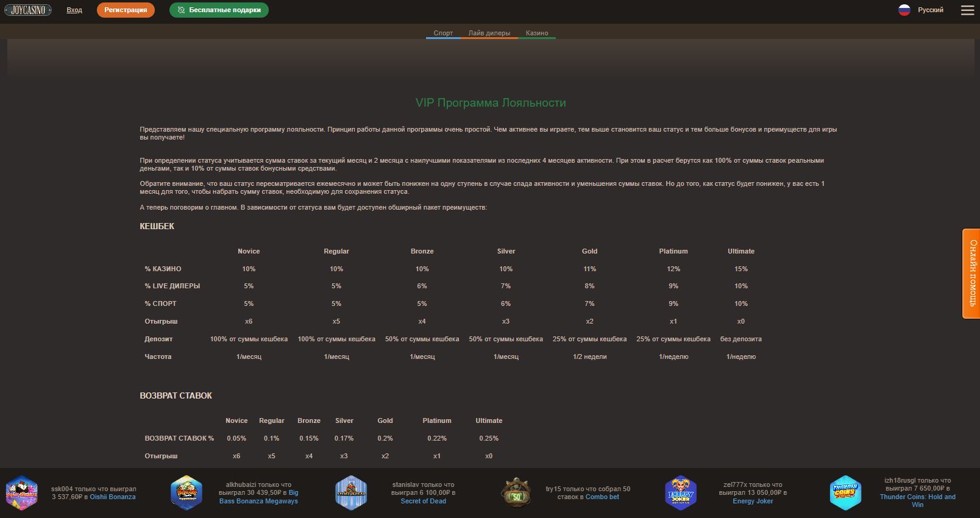Image resolution: width=980 pixels, height=518 pixels.
Task: Expand the Русский language selector
Action: 930,10
